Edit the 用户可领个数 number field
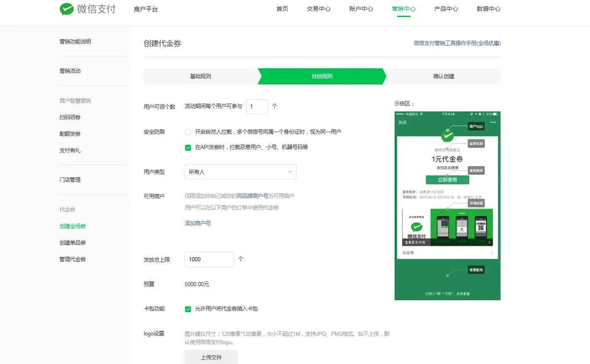Screen dimensions: 590x364 (257, 107)
